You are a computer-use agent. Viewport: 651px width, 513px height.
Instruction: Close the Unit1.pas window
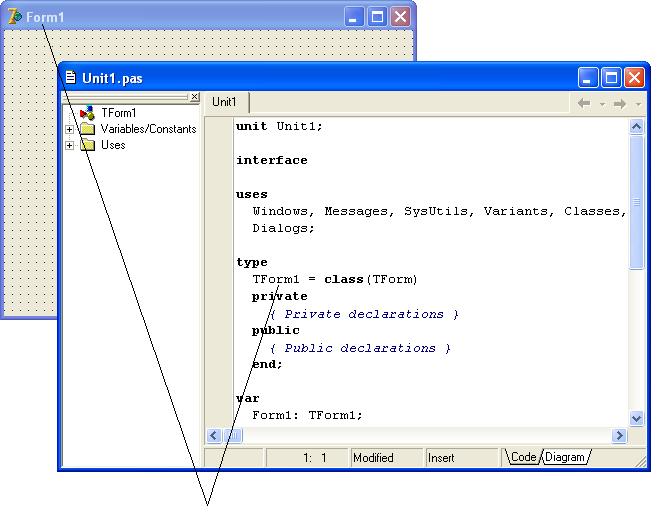pyautogui.click(x=634, y=77)
